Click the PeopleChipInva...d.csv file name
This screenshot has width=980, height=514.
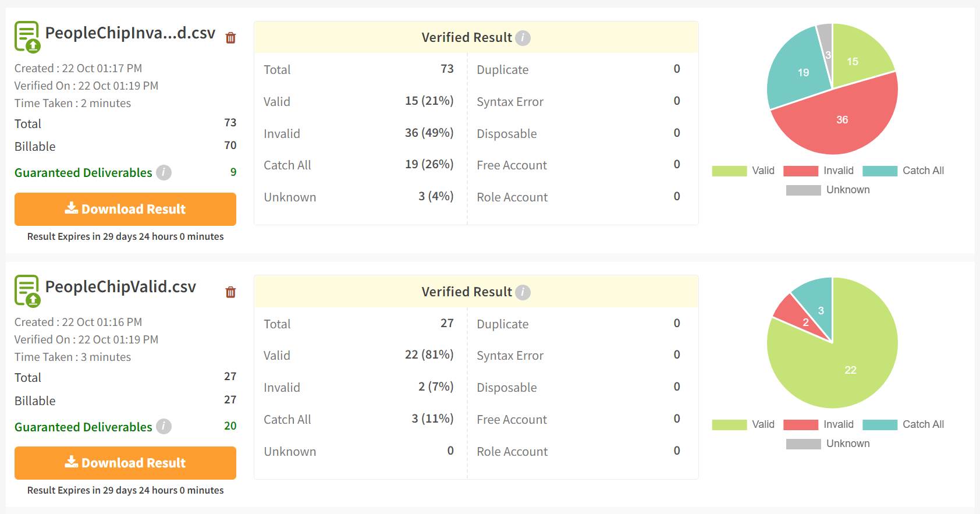pyautogui.click(x=129, y=33)
